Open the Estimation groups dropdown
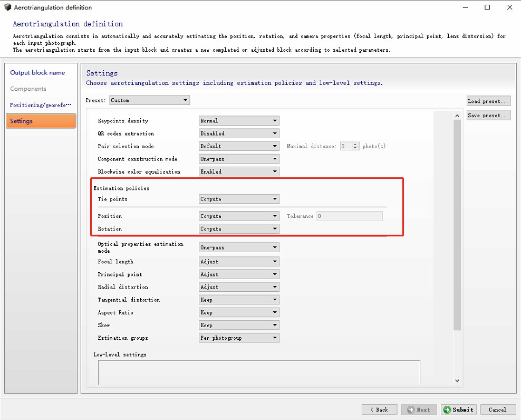Screen dimensions: 521x420 [239, 338]
